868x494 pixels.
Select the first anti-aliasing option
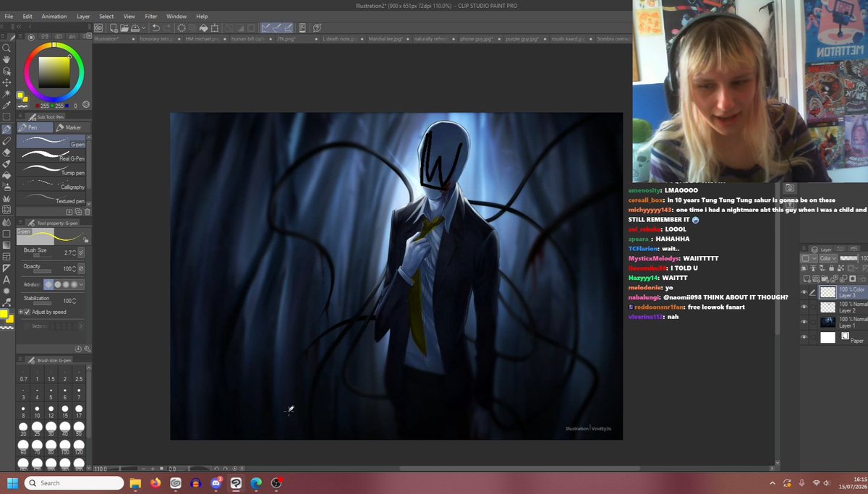49,284
